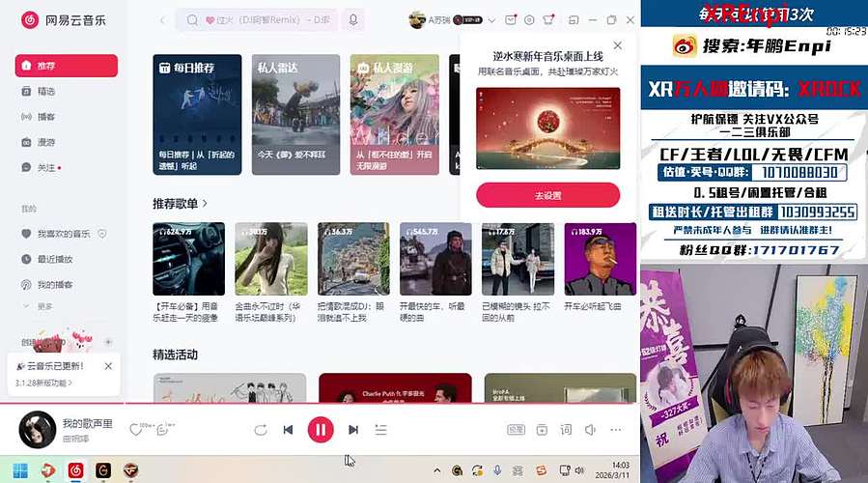
Task: Open the Charlie Puth activity banner
Action: click(395, 387)
